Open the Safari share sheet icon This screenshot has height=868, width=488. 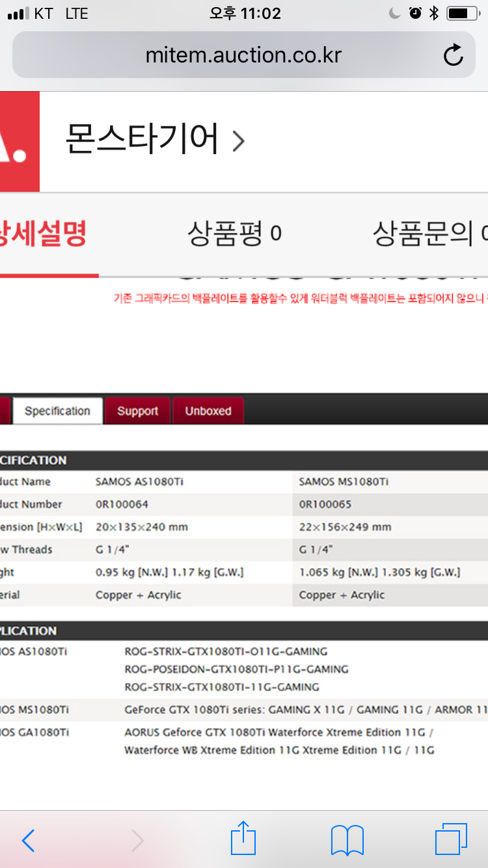coord(243,838)
